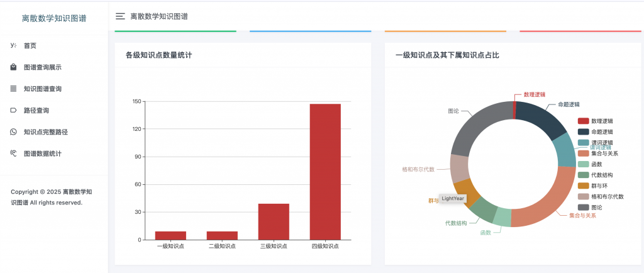Toggle the 谓词逻辑 legend swatch

click(x=583, y=142)
